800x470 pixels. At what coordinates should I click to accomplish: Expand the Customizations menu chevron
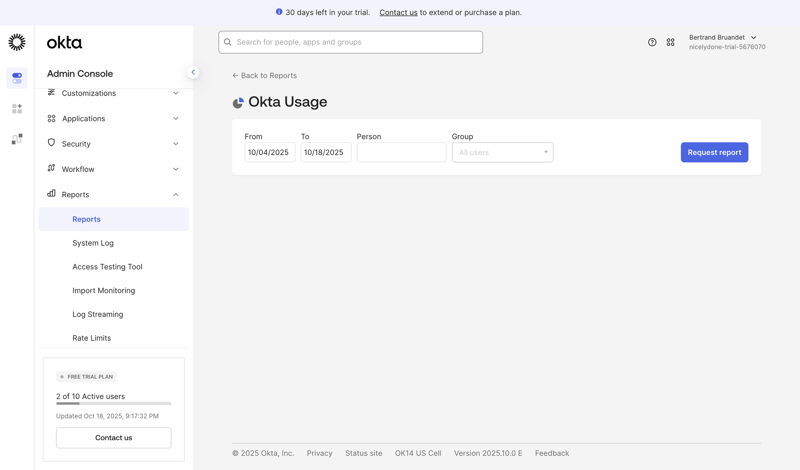click(176, 93)
